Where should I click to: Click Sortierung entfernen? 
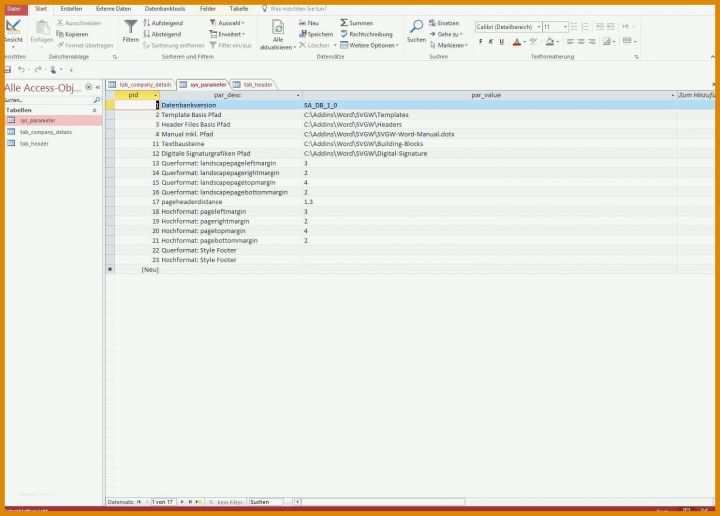tap(174, 45)
